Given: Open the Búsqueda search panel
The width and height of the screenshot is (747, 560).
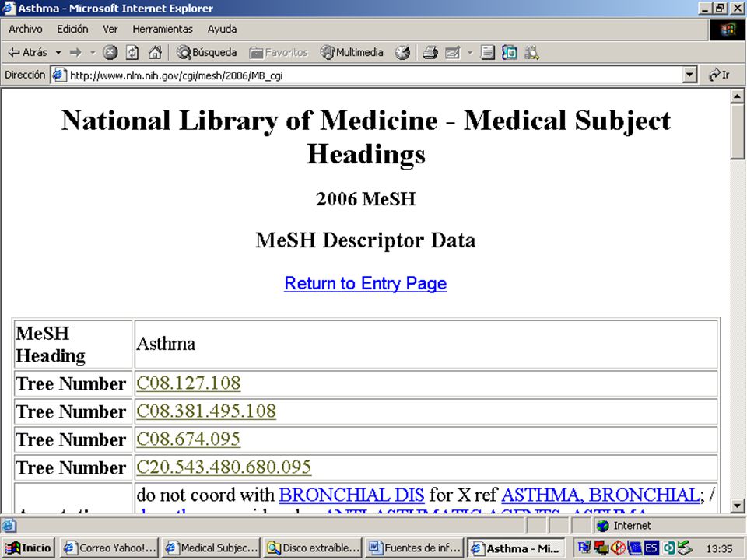Looking at the screenshot, I should 206,52.
